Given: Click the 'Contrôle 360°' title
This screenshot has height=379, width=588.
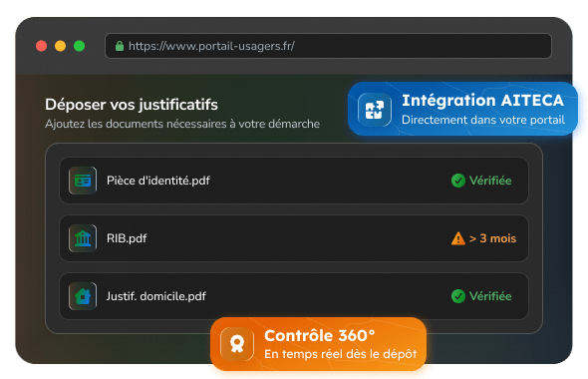Looking at the screenshot, I should click(x=320, y=335).
